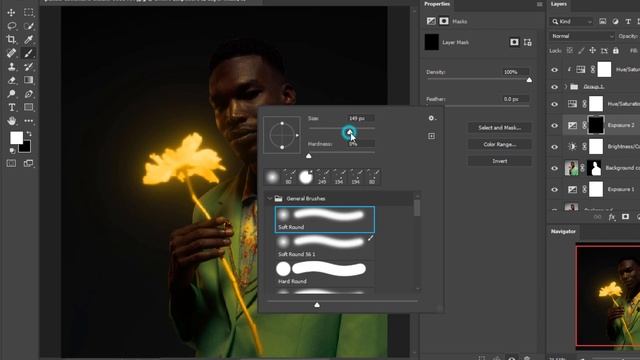Open the Edit Toolbar three-dots menu
Viewport: 640px width, 360px height.
coord(29,121)
